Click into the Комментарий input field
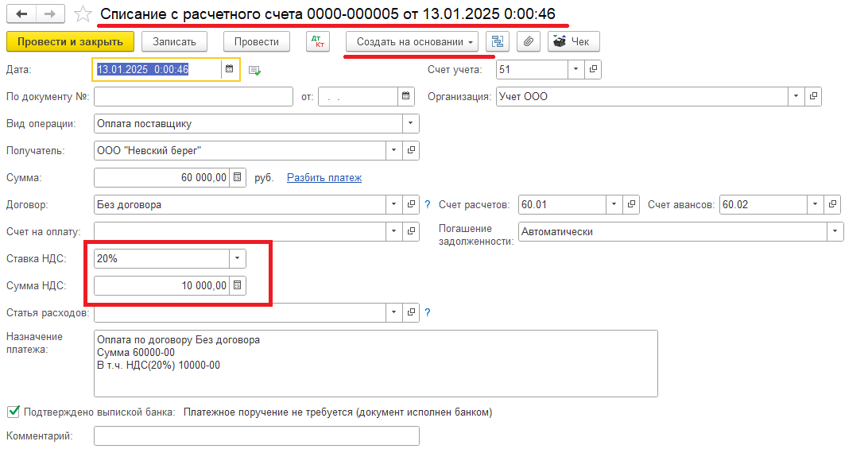Viewport: 868px width, 476px height. coord(256,436)
